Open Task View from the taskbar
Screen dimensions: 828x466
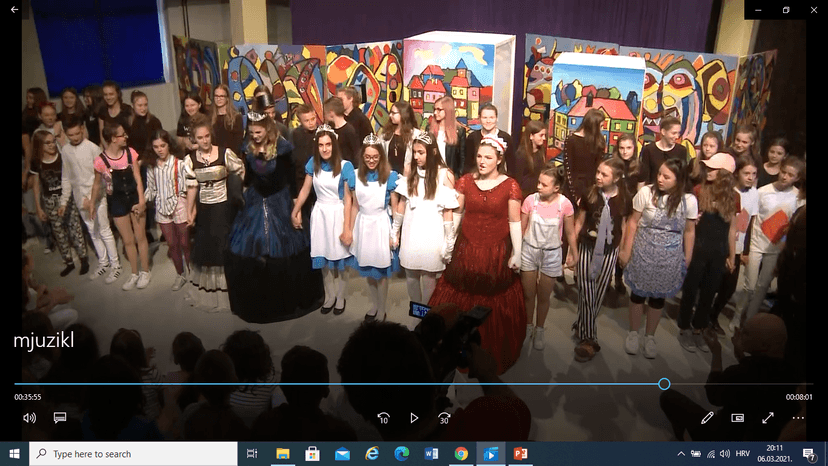pyautogui.click(x=252, y=454)
